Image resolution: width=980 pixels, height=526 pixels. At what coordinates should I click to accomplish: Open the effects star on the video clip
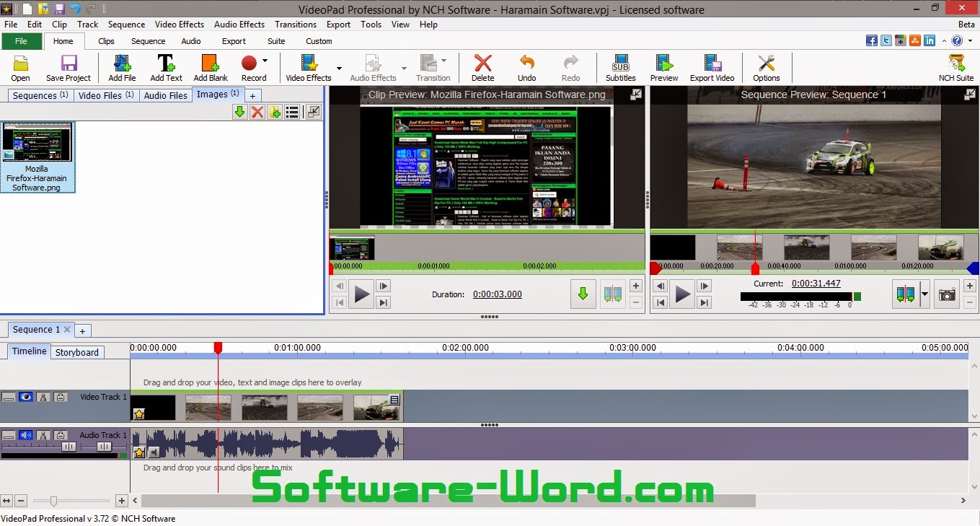(139, 414)
